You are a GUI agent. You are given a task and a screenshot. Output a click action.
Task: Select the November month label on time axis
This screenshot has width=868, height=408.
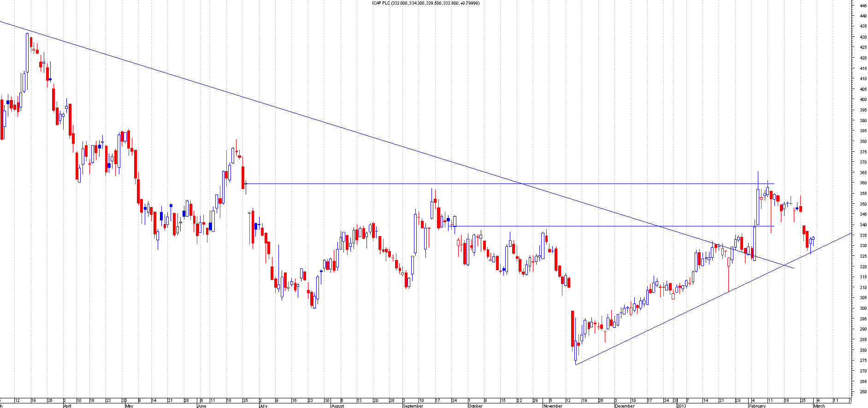553,406
